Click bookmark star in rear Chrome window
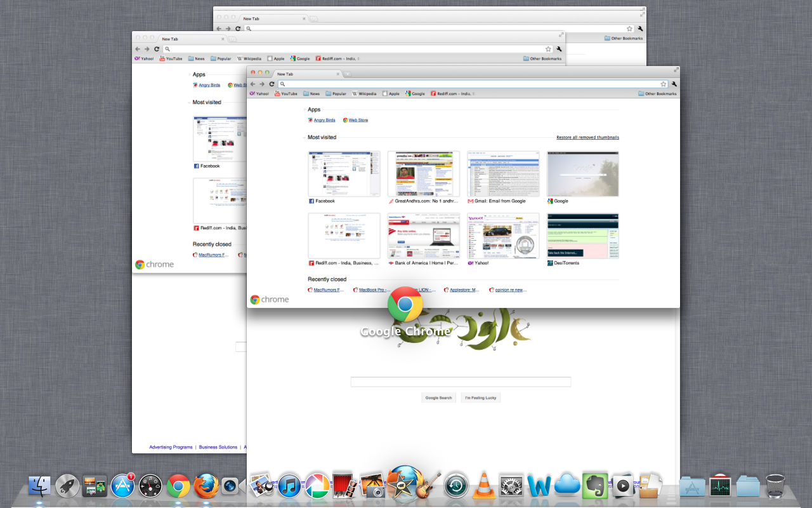 click(629, 29)
